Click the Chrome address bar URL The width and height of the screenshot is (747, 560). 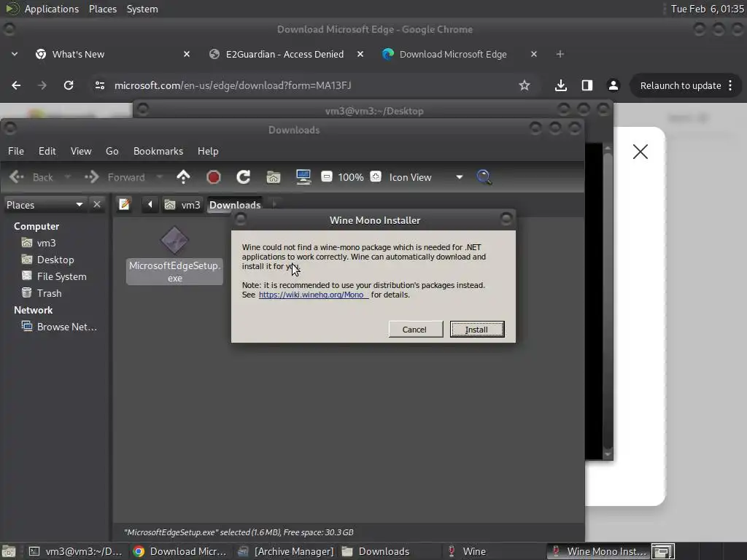[x=233, y=86]
